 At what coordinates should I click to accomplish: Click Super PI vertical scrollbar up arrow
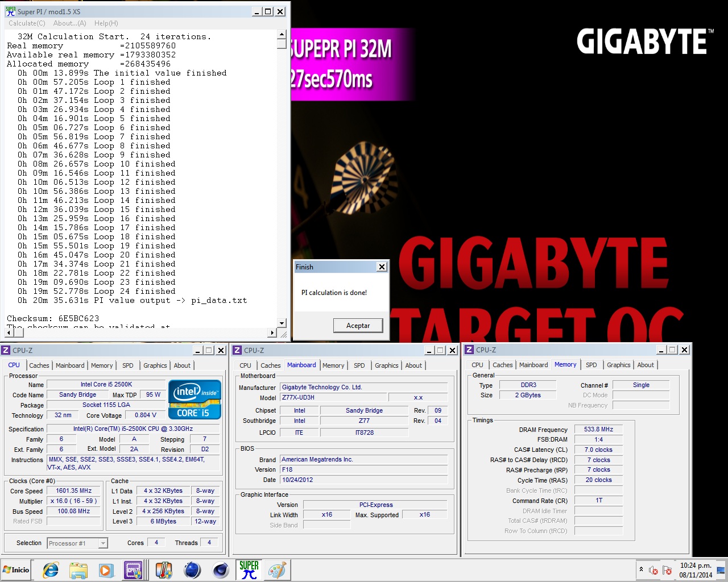pos(282,34)
